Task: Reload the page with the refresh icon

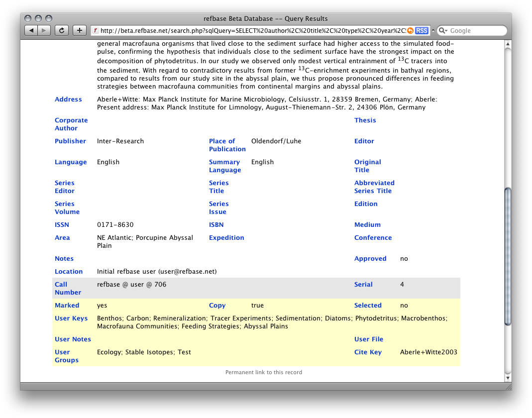Action: [x=62, y=30]
